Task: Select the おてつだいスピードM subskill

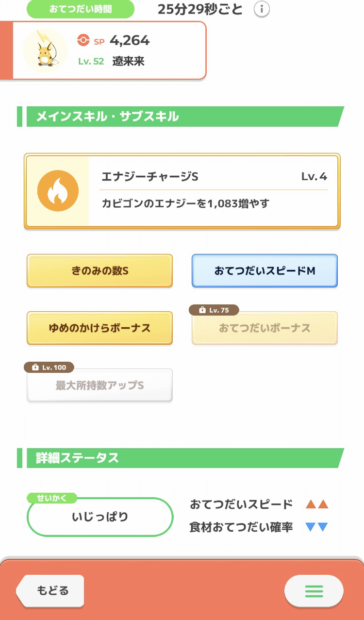Action: pos(264,271)
